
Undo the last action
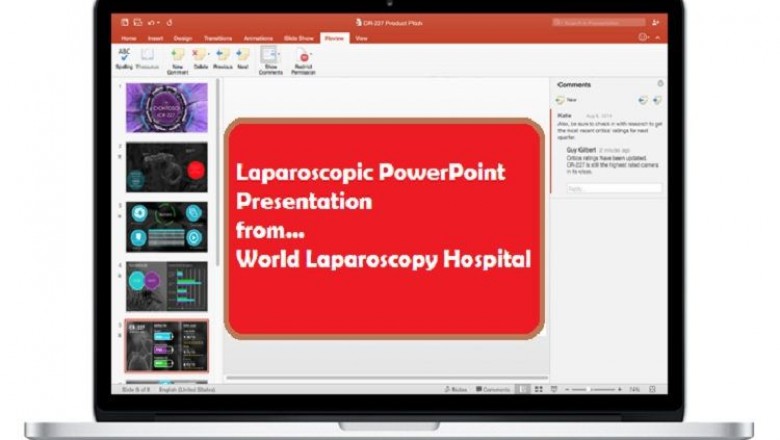[151, 22]
